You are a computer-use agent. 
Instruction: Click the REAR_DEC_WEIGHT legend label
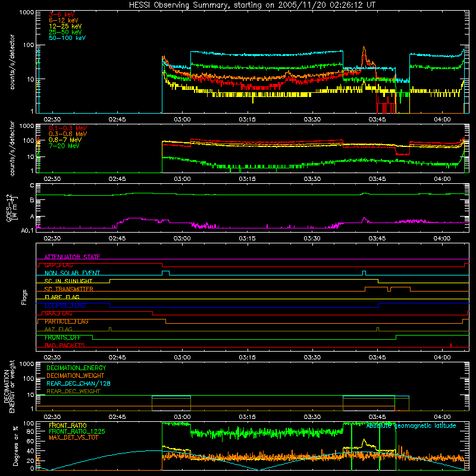click(73, 392)
